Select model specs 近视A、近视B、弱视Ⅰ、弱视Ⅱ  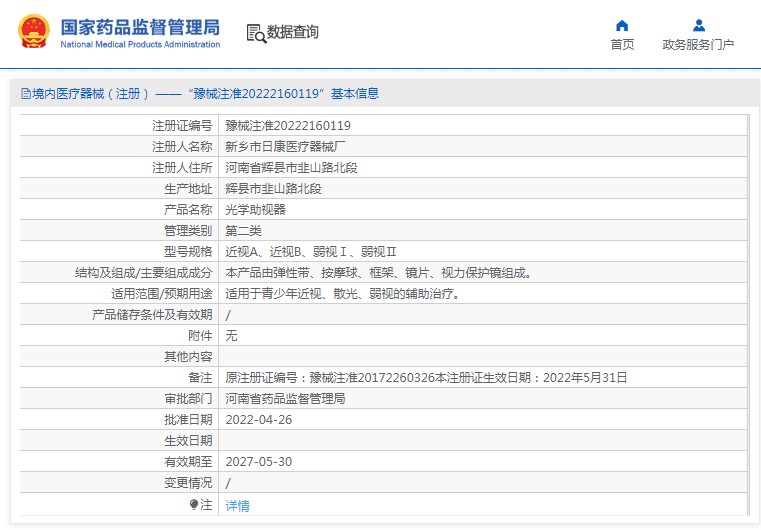pyautogui.click(x=311, y=251)
